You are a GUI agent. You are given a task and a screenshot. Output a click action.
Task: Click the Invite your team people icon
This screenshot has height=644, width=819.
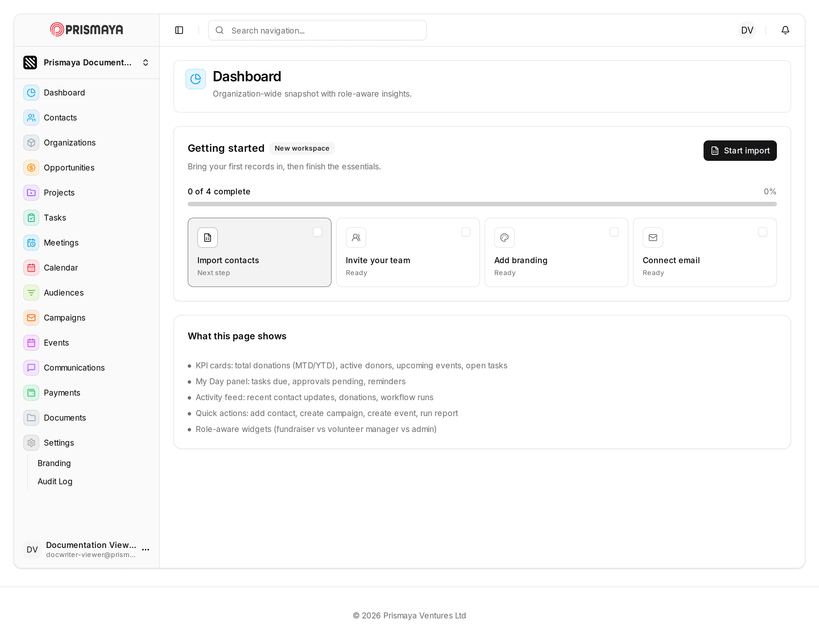[x=356, y=238]
